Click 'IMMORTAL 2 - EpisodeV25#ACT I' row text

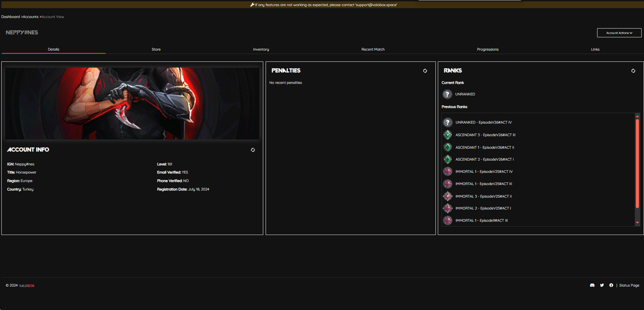click(x=483, y=208)
